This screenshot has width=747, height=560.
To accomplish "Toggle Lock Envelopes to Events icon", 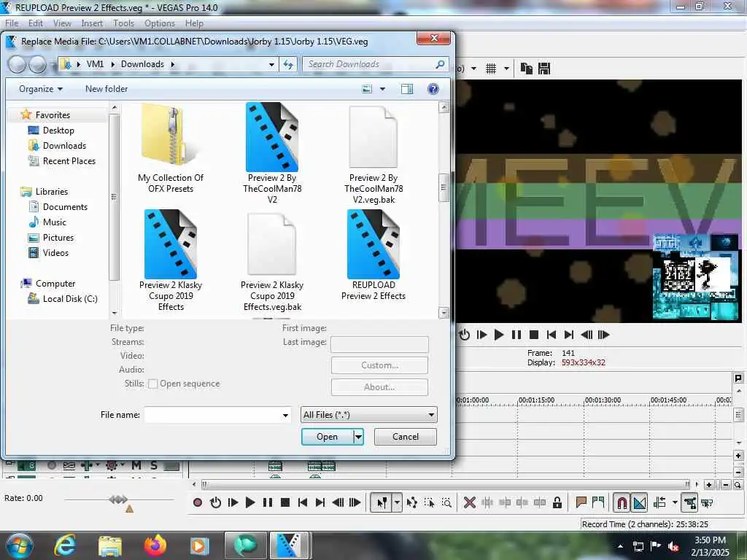I will [x=689, y=503].
